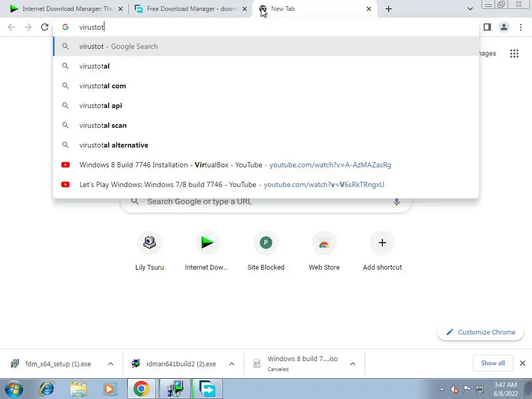Open Windows Explorer folder in taskbar
This screenshot has height=399, width=532.
coord(78,389)
